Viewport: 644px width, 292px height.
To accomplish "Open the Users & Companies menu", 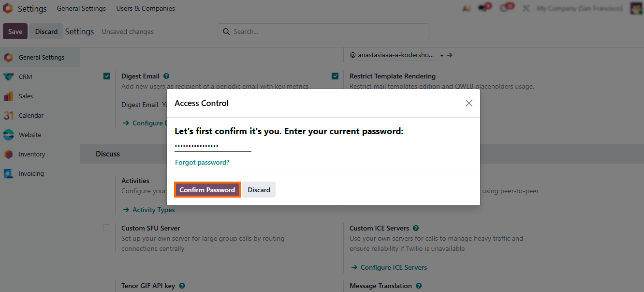I will point(146,9).
